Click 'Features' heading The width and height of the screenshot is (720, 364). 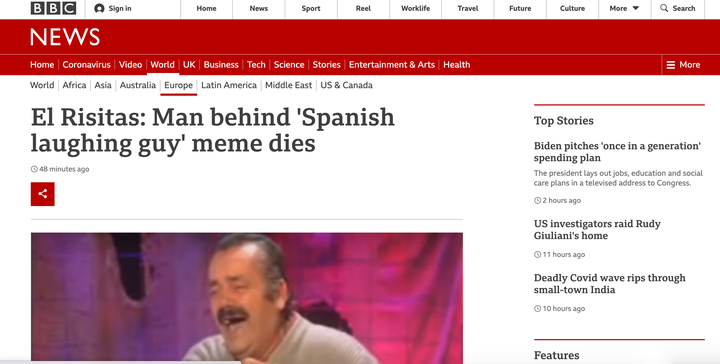557,355
